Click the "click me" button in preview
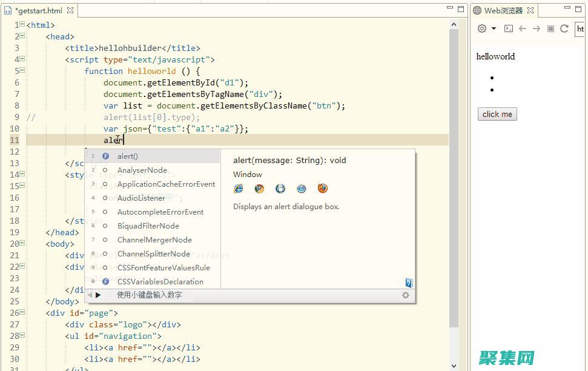The height and width of the screenshot is (371, 588). click(497, 114)
